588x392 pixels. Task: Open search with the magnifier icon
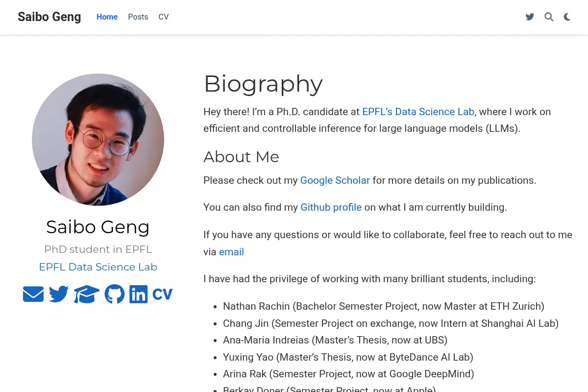[549, 17]
